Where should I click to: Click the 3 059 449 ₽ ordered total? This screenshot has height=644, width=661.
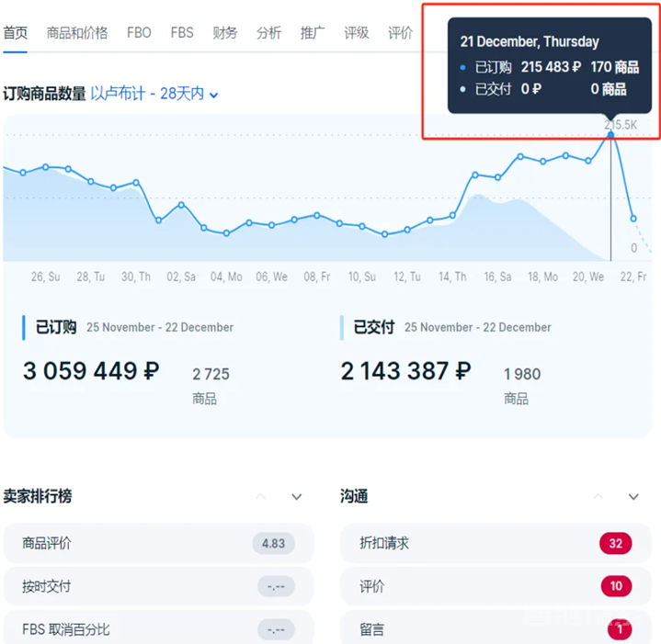point(91,371)
